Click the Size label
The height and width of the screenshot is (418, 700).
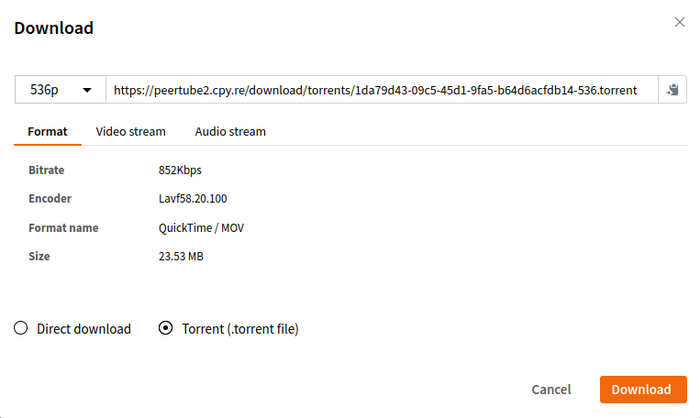pos(39,257)
